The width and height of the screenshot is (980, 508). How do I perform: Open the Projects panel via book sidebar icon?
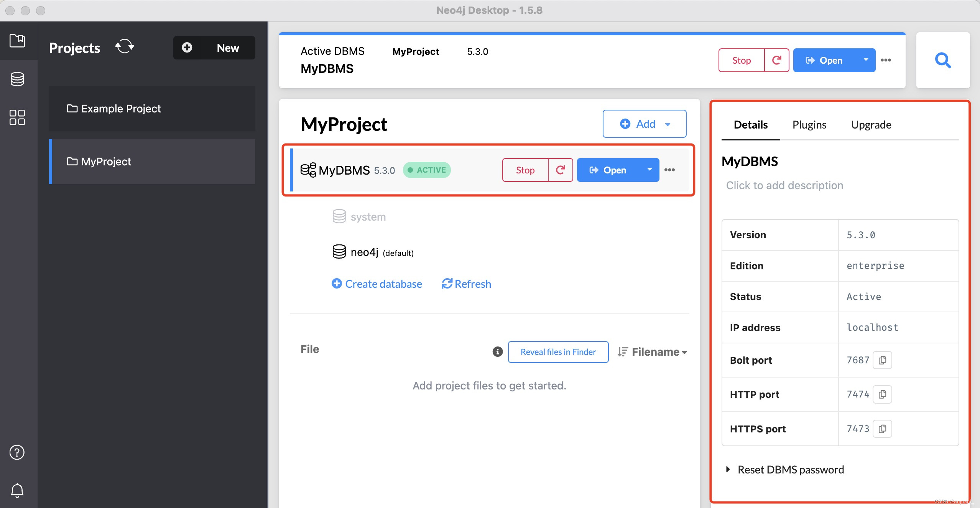coord(17,41)
